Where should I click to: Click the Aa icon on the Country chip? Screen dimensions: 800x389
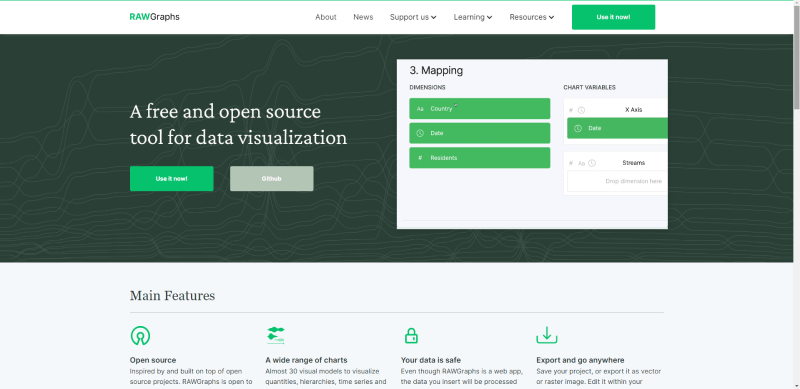420,109
